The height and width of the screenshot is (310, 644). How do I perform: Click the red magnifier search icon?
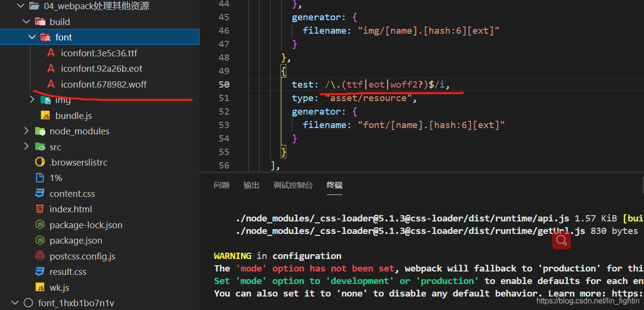pos(562,240)
